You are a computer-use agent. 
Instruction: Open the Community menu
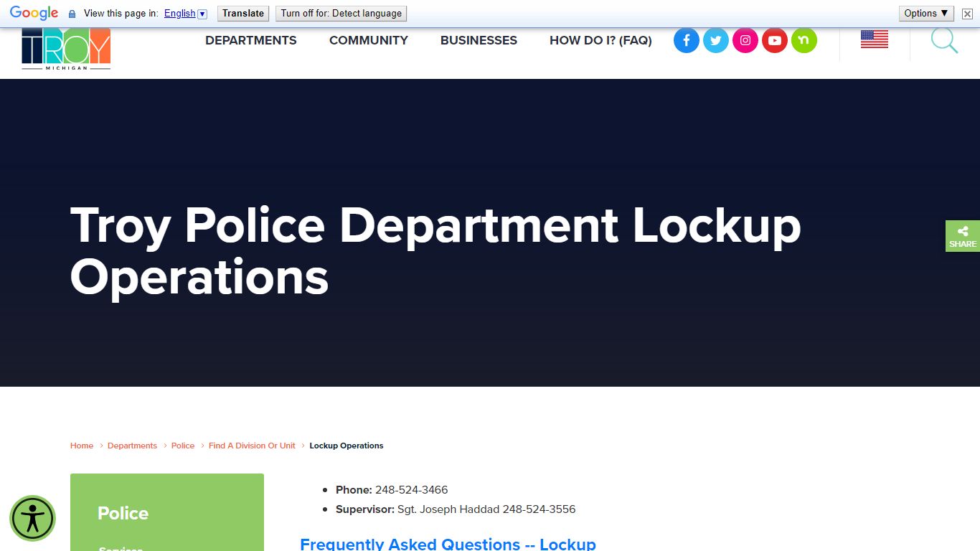click(x=369, y=40)
